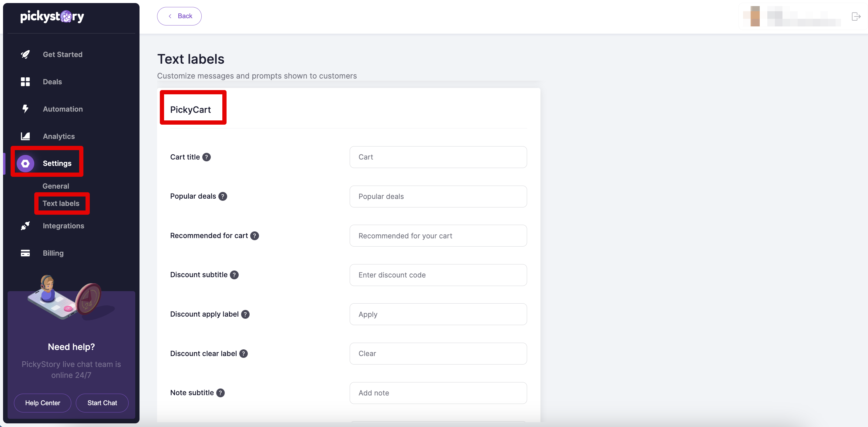The width and height of the screenshot is (868, 427).
Task: Click the Need help? heading
Action: 72,347
